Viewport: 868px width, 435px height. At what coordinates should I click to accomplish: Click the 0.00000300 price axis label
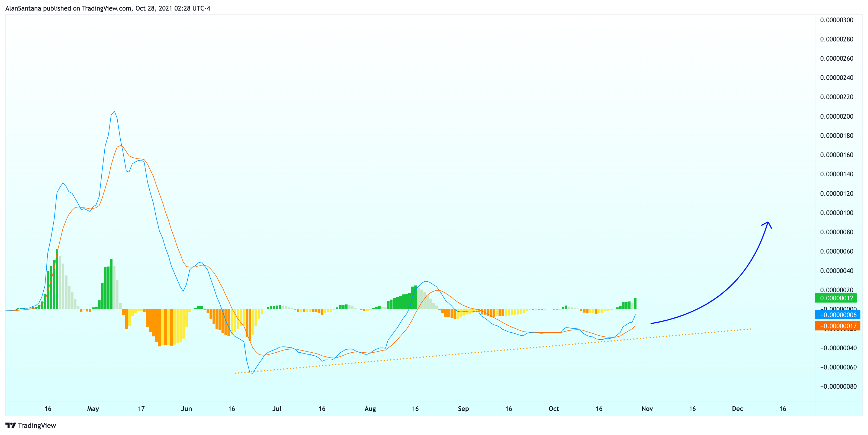pyautogui.click(x=837, y=20)
